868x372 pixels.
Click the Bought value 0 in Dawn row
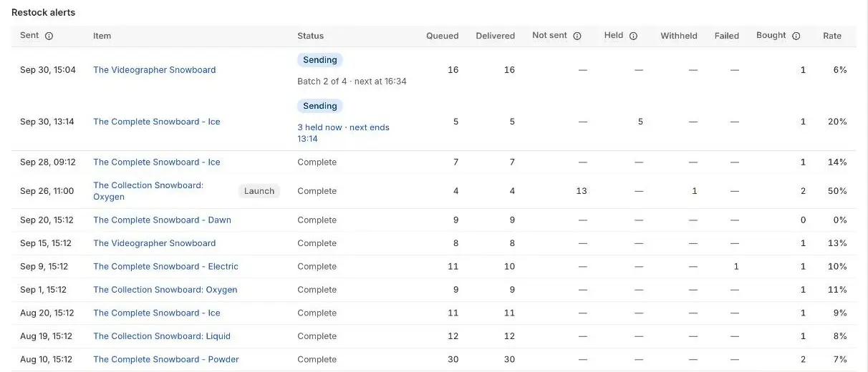[803, 220]
